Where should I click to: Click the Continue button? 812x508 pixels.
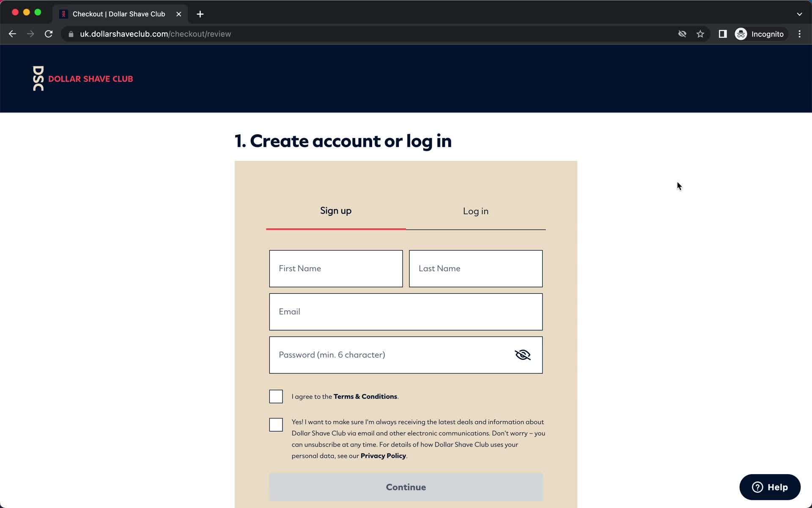coord(406,486)
